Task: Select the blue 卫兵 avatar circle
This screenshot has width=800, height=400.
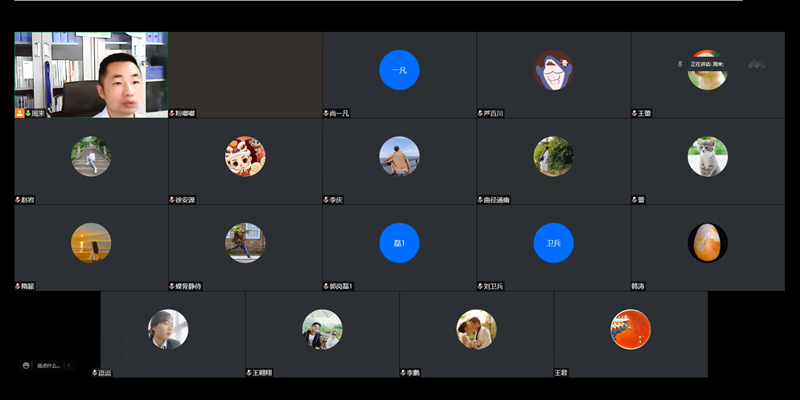Action: click(553, 243)
